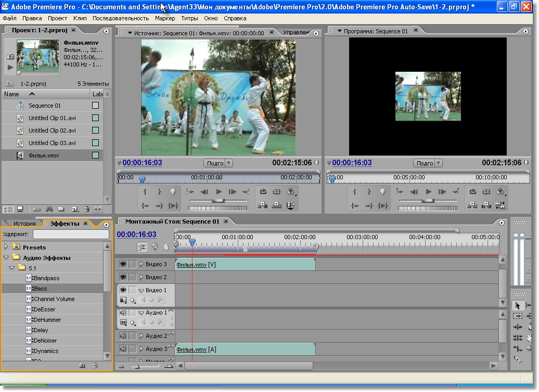The width and height of the screenshot is (539, 392).
Task: Open the Титры menu
Action: point(189,18)
